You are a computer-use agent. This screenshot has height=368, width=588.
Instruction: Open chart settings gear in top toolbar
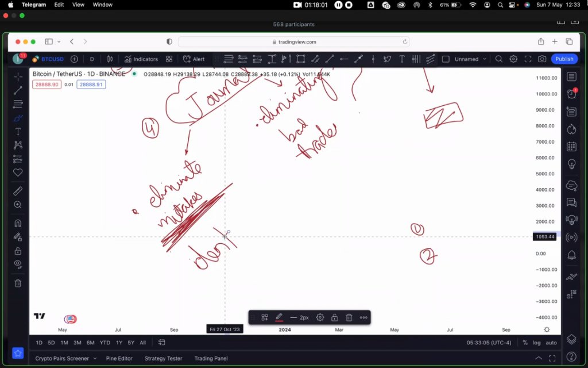(513, 59)
